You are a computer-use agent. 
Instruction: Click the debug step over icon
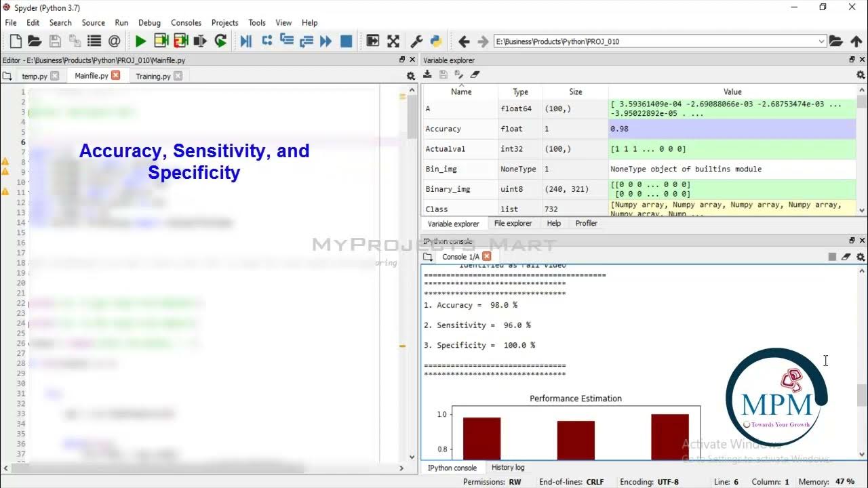(x=267, y=41)
